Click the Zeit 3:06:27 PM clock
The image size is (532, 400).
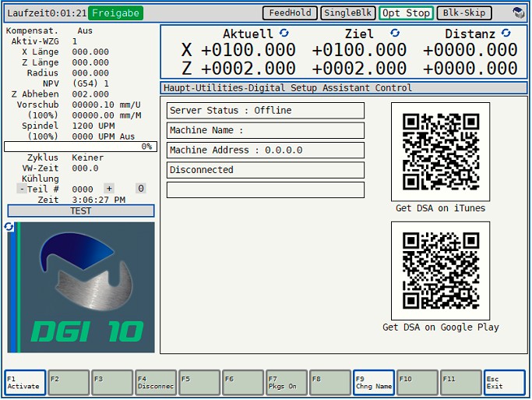[99, 200]
